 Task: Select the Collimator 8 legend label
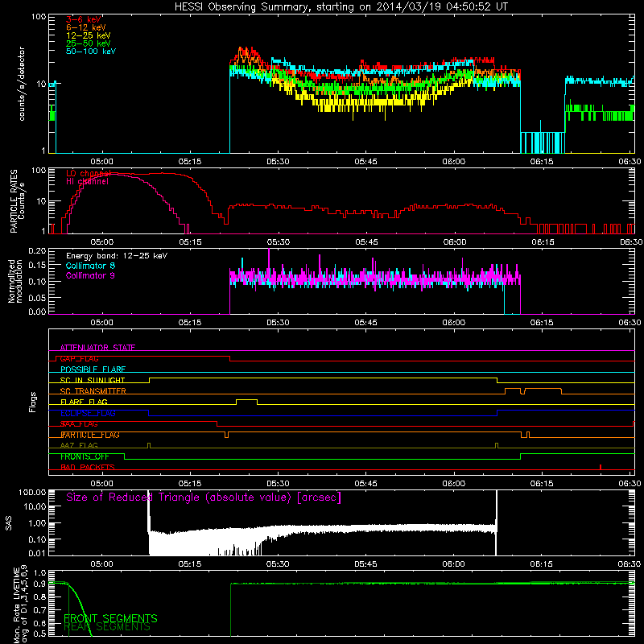pos(90,266)
